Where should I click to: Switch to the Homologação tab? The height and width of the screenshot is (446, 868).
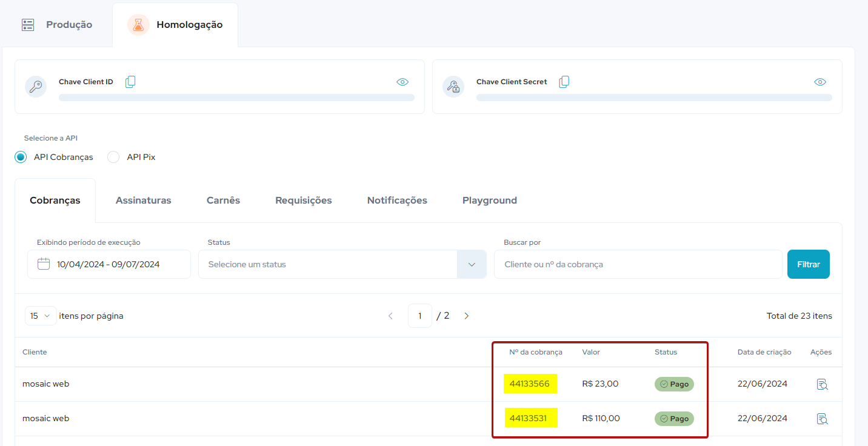(175, 25)
